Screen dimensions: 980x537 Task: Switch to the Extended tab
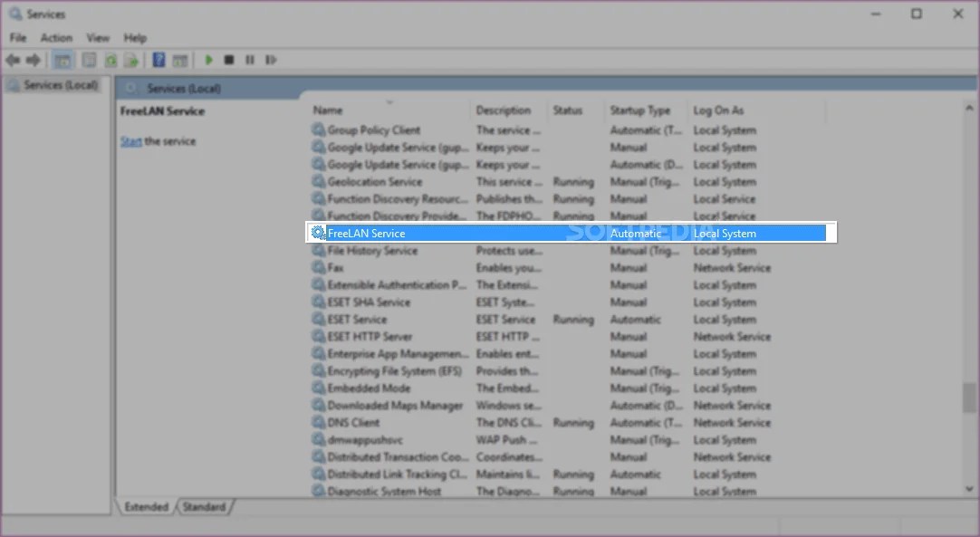point(146,507)
